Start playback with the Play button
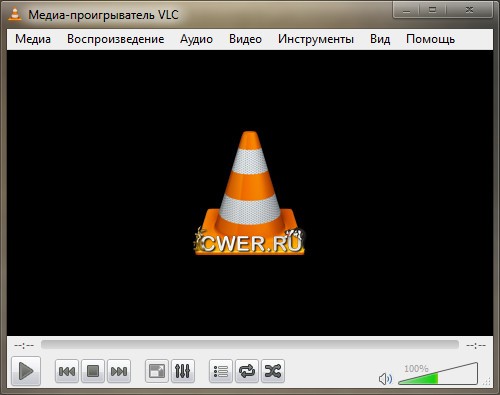This screenshot has width=500, height=395. click(x=26, y=371)
